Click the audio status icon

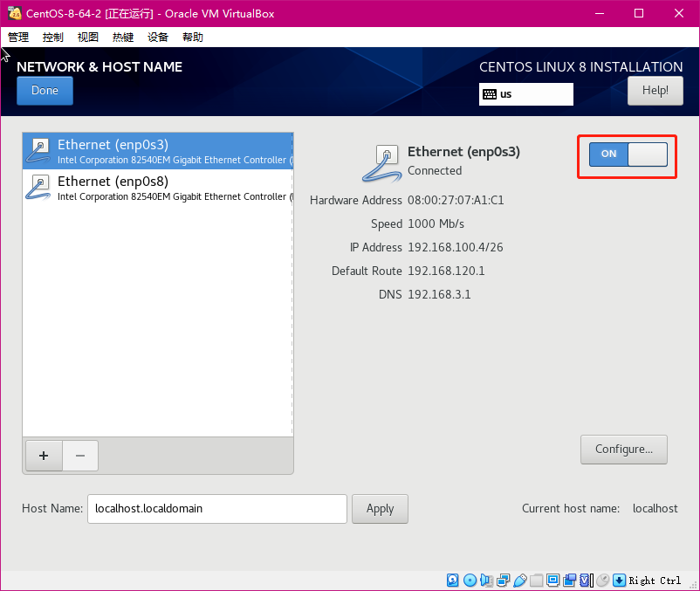(x=486, y=580)
